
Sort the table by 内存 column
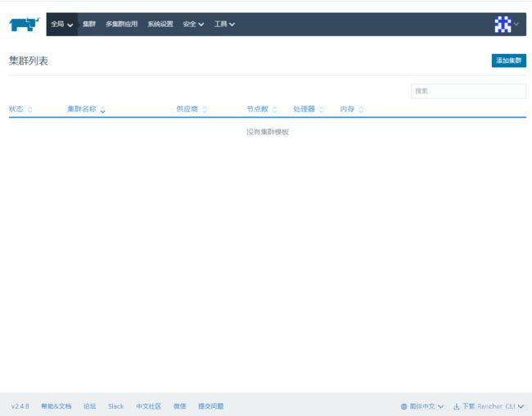tap(351, 109)
